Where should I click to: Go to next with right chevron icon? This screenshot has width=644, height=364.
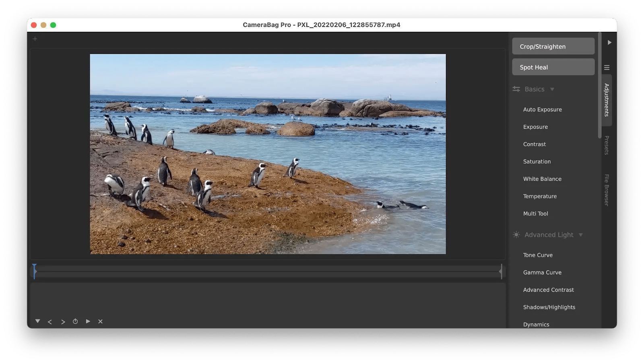coord(63,322)
